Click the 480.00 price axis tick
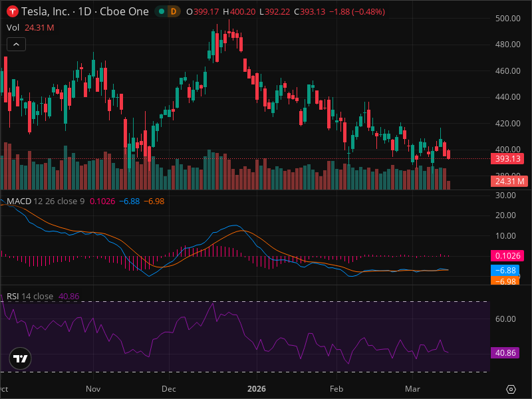532x399 pixels. [x=507, y=45]
